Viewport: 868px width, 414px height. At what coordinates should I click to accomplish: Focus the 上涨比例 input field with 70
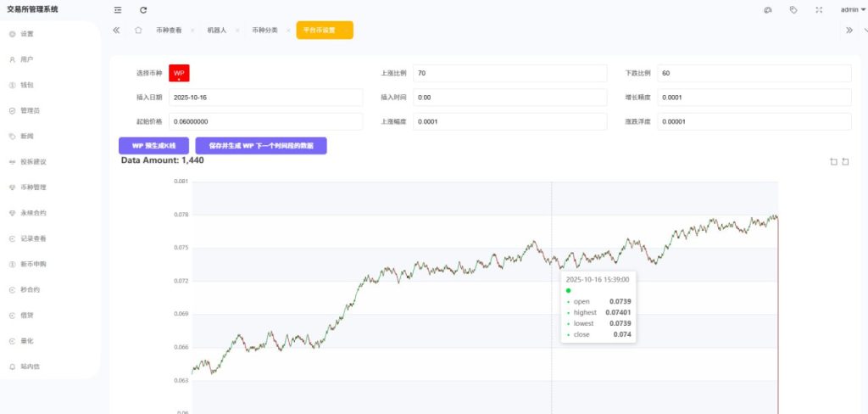click(x=509, y=74)
